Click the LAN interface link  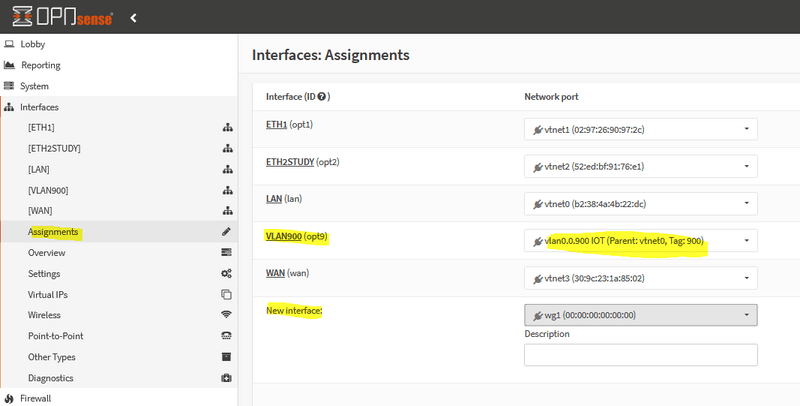point(274,198)
